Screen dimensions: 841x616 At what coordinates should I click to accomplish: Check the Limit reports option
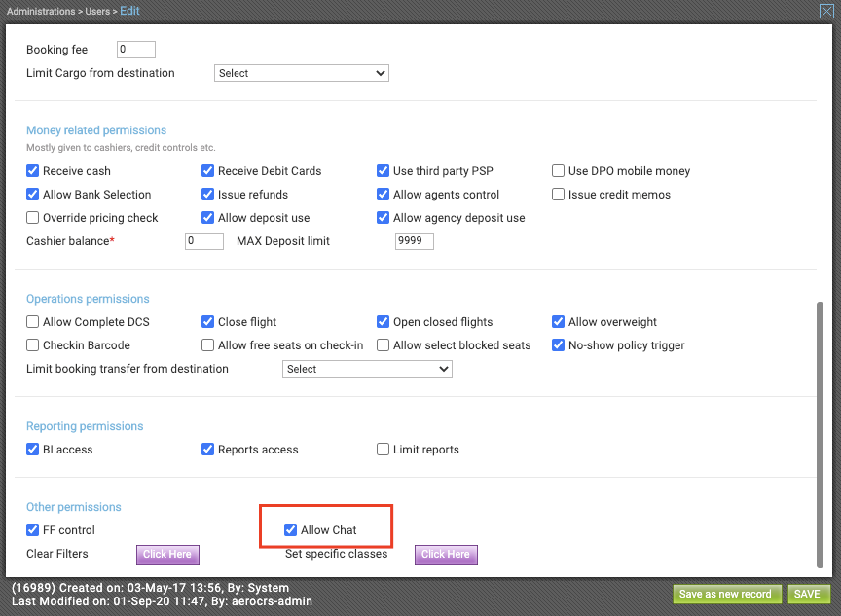point(383,450)
